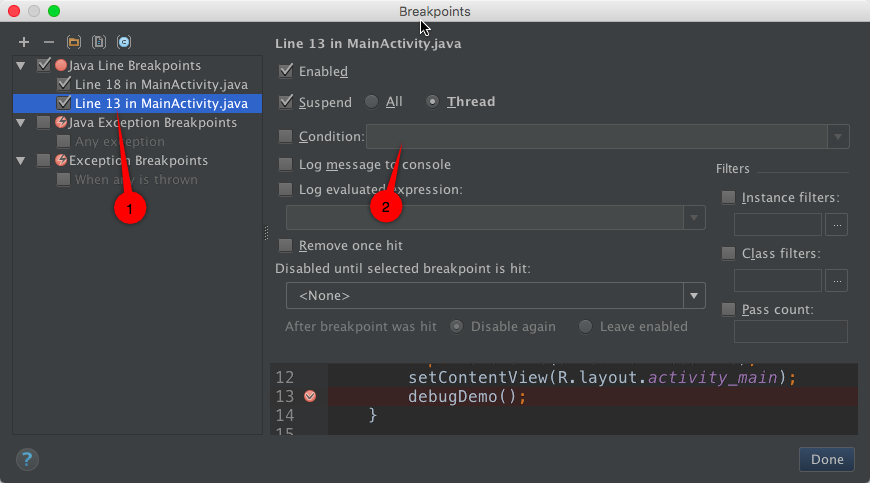Toggle Group by file icon
Screen dimensions: 870x483
99,42
